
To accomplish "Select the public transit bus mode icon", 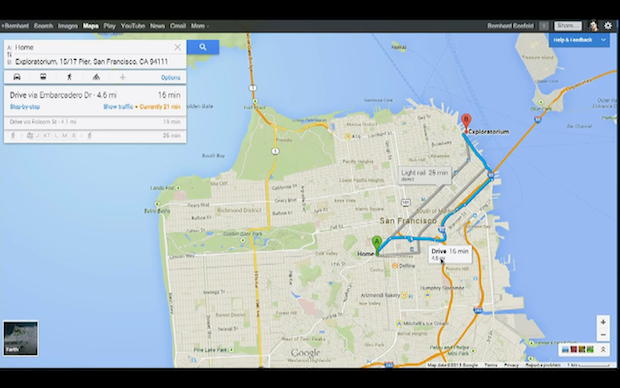I will pyautogui.click(x=43, y=77).
